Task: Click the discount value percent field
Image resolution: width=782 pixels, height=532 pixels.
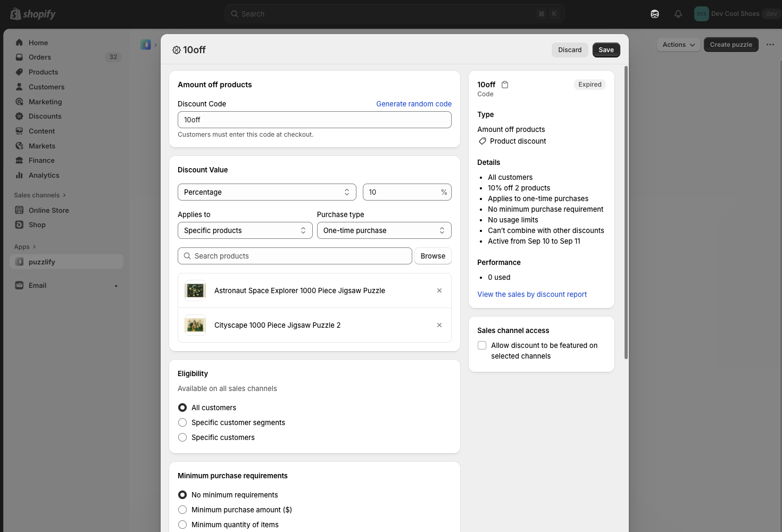Action: click(407, 192)
